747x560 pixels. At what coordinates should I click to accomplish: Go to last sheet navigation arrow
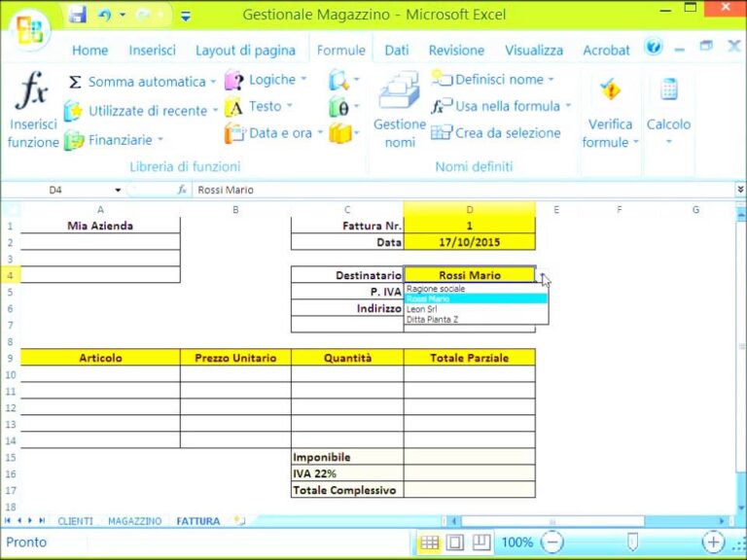42,520
